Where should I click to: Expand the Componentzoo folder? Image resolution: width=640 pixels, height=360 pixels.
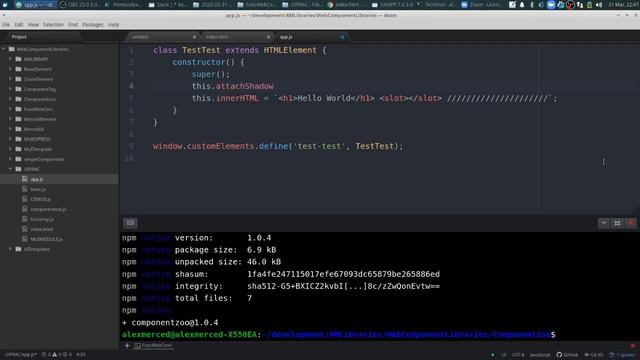11,99
